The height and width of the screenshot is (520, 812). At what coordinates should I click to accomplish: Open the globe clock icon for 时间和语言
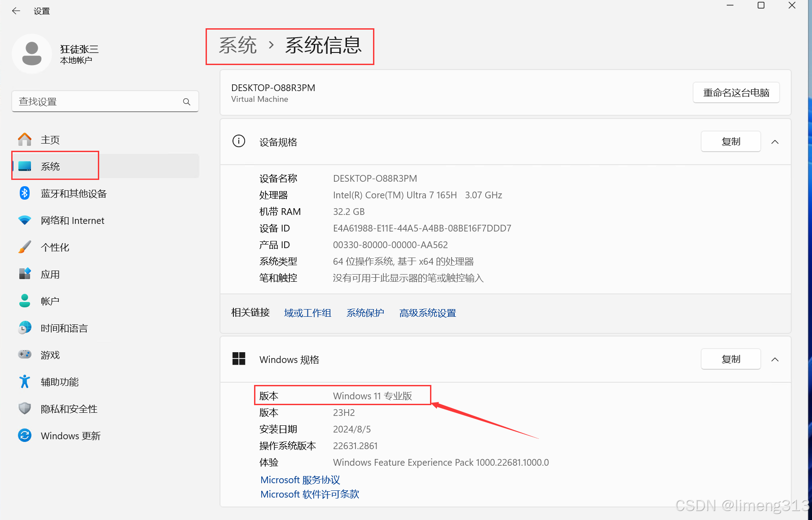tap(25, 328)
